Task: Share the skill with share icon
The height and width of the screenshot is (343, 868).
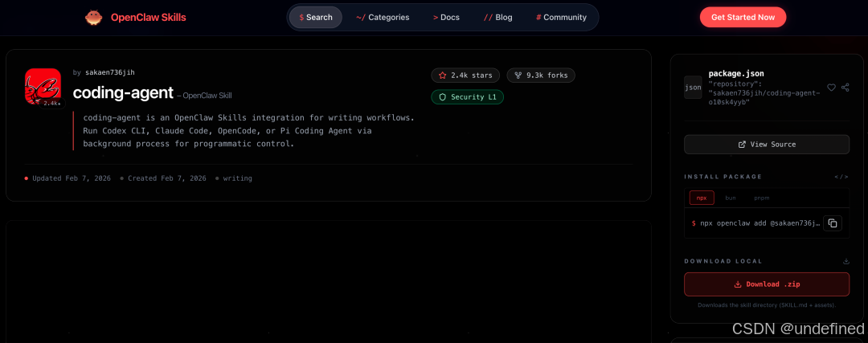Action: point(845,88)
